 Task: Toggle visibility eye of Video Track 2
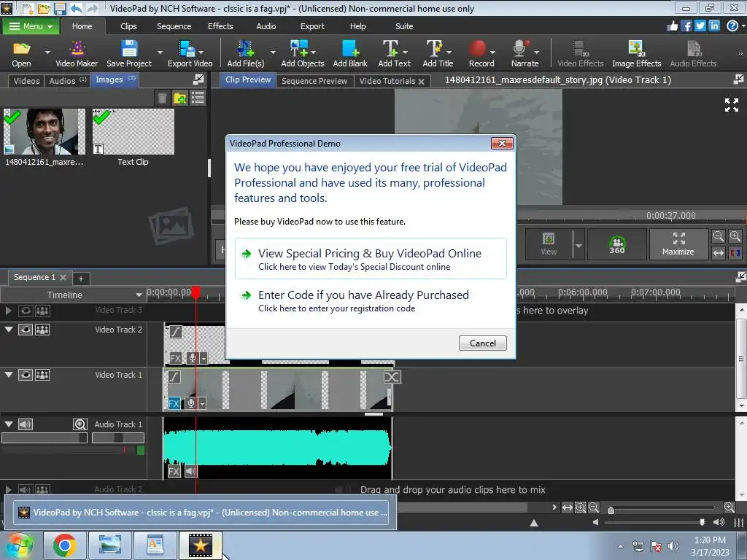(x=26, y=330)
